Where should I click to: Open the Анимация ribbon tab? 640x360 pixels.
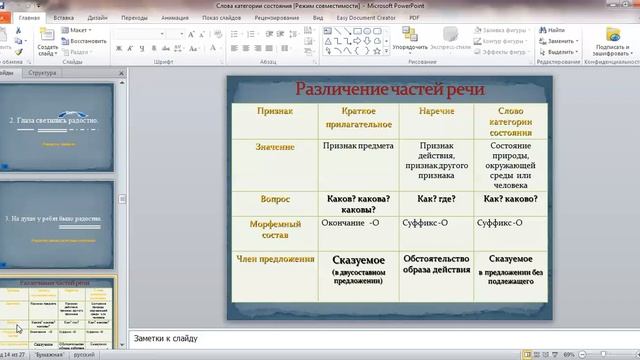coord(175,18)
